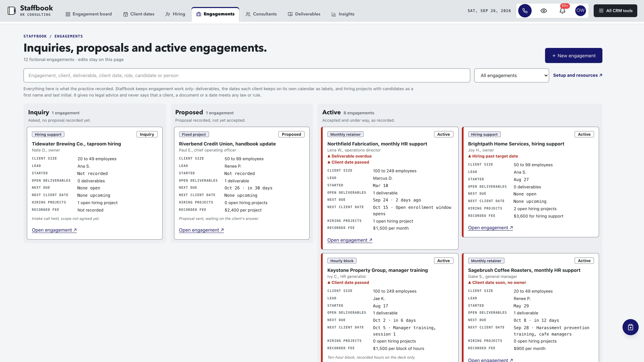This screenshot has height=362, width=644.
Task: Open the Setup and resources link
Action: [x=577, y=75]
